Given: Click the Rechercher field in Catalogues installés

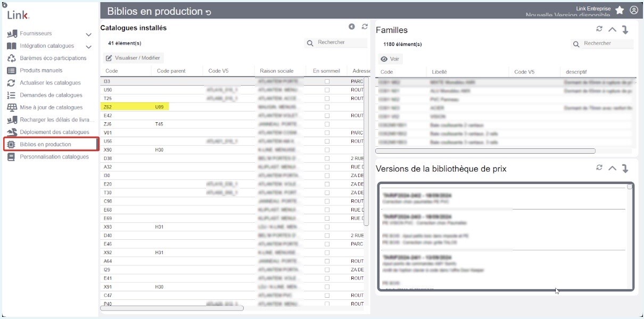Looking at the screenshot, I should pos(336,43).
